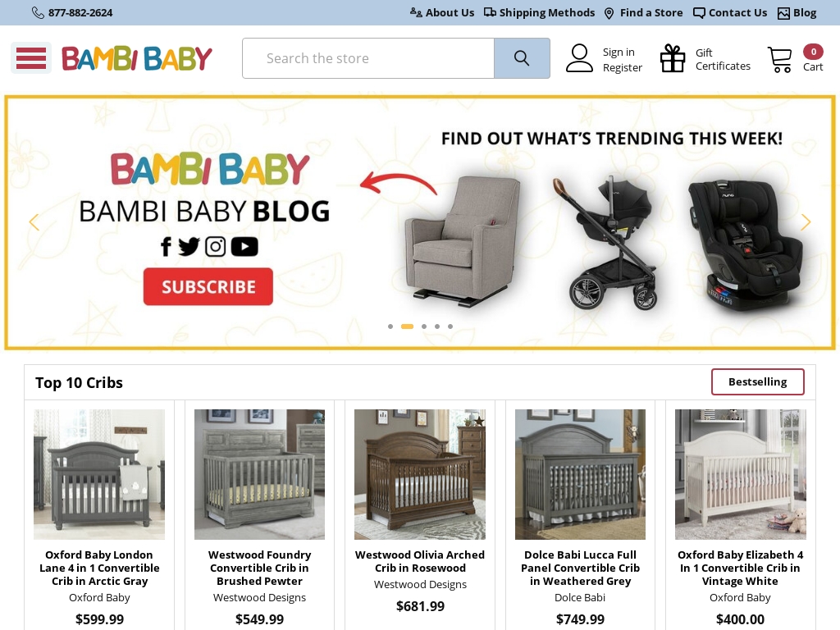Focus the Search the store field
This screenshot has width=840, height=630.
[368, 58]
